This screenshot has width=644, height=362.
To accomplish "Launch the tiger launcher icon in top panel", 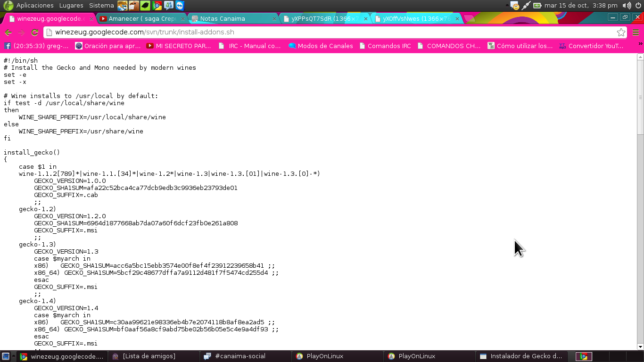I will 123,6.
